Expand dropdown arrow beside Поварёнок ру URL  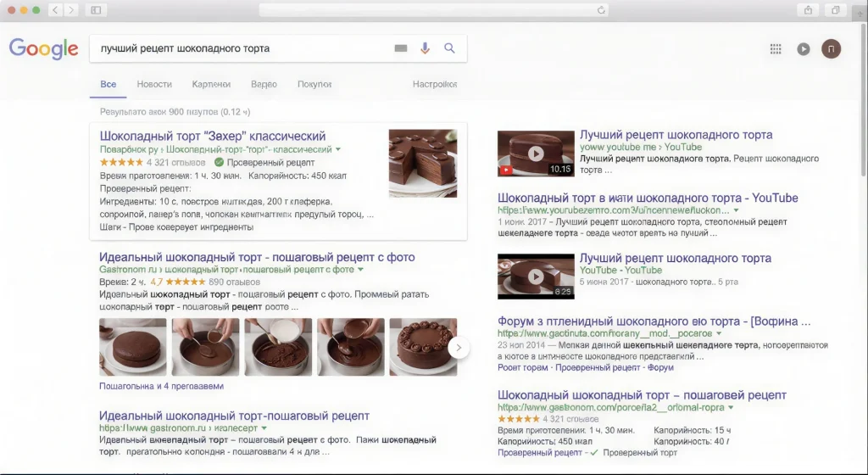338,149
